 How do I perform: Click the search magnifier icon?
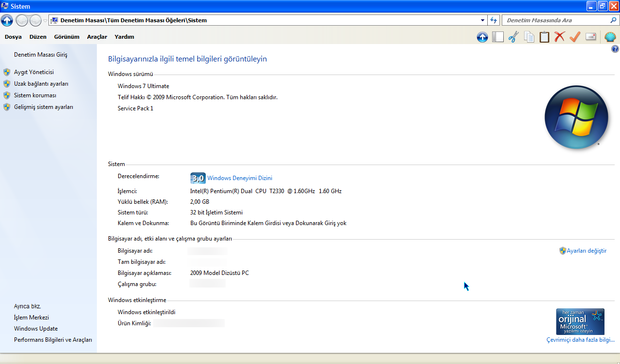coord(613,20)
